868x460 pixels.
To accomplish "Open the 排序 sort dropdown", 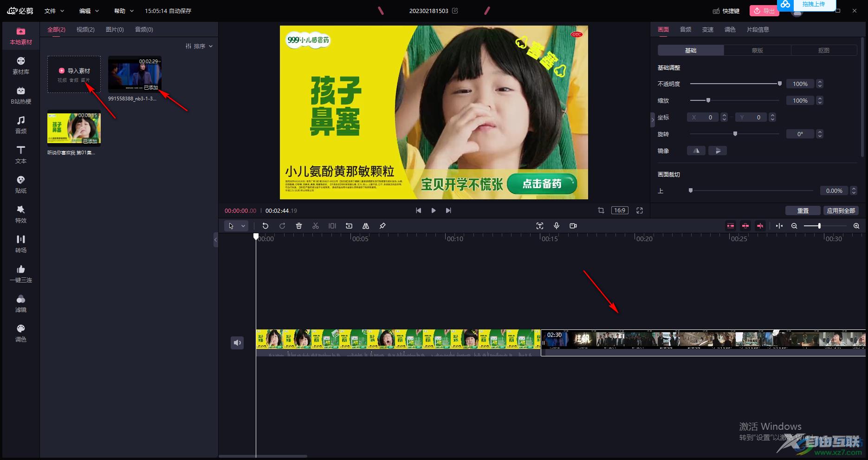I will tap(199, 46).
